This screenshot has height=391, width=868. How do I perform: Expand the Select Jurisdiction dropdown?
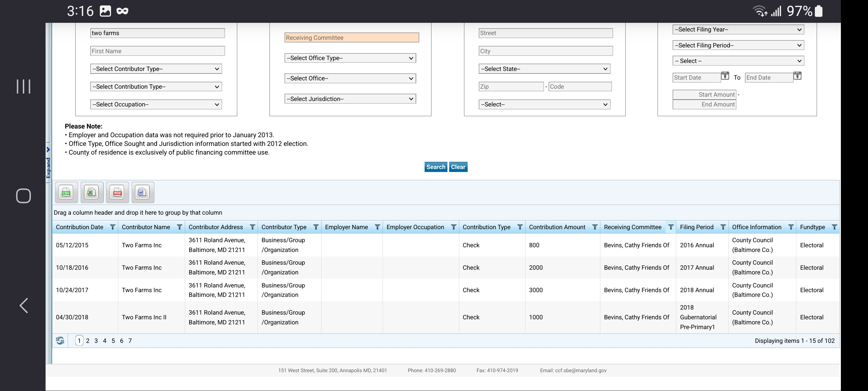[350, 99]
